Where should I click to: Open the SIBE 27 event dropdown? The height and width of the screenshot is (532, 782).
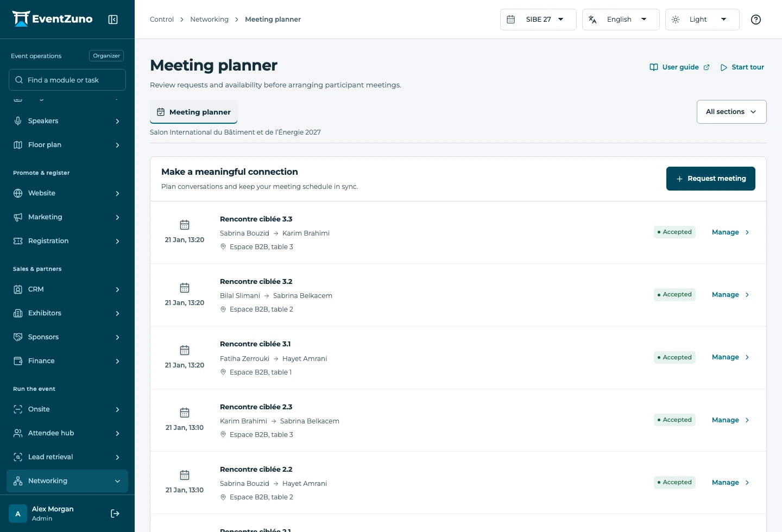pyautogui.click(x=538, y=20)
